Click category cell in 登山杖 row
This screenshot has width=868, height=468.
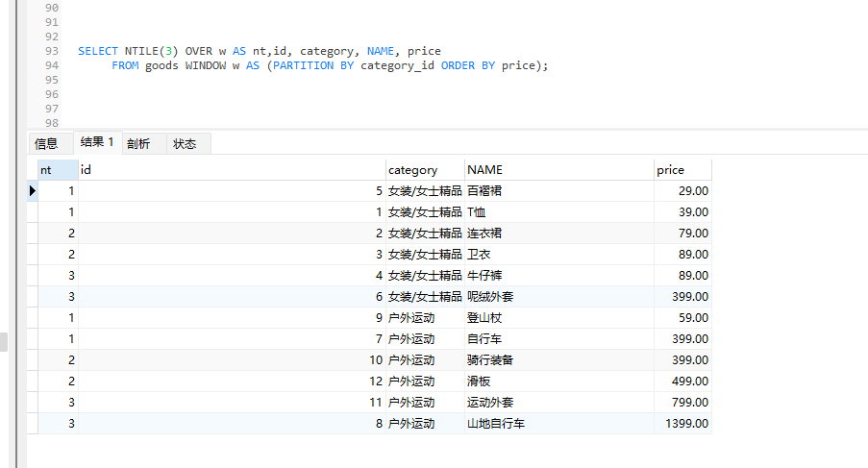point(425,317)
